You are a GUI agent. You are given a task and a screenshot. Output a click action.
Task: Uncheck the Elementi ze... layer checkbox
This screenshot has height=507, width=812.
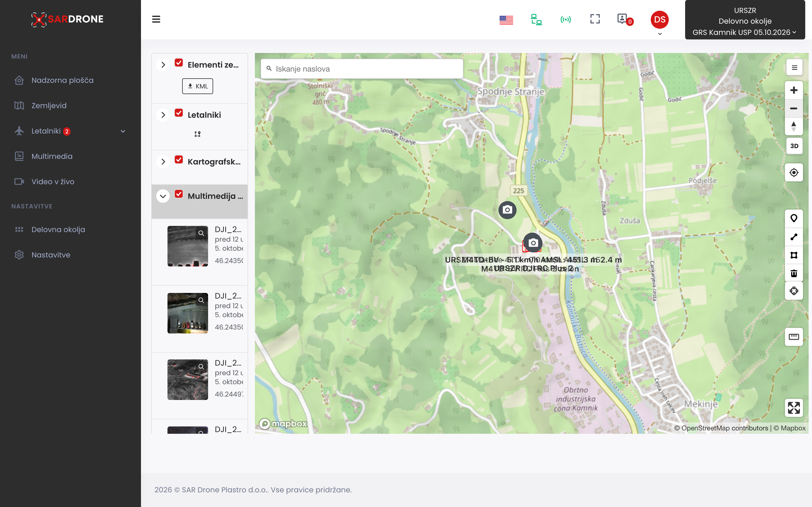[179, 63]
